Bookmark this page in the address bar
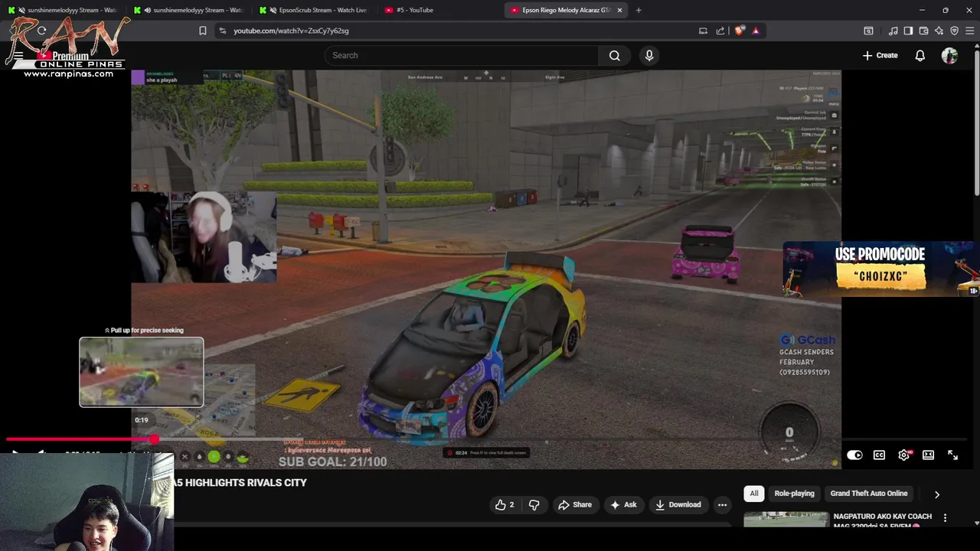 [x=202, y=31]
